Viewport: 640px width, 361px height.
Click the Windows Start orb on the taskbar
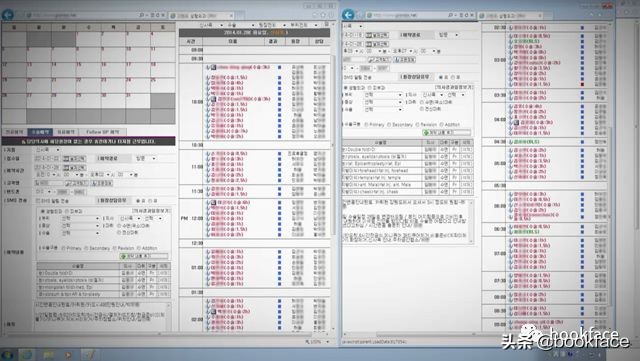[8, 354]
